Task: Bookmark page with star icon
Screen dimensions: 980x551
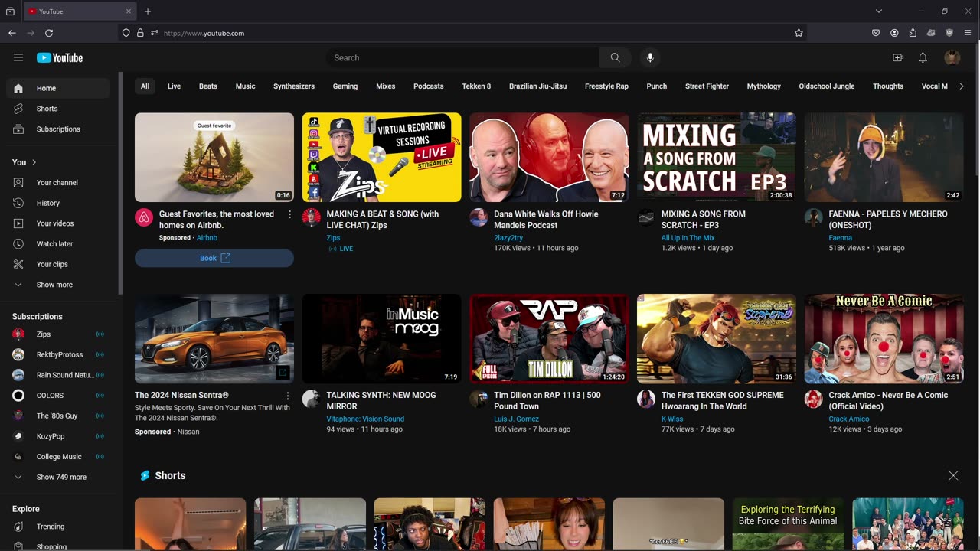Action: [x=799, y=33]
